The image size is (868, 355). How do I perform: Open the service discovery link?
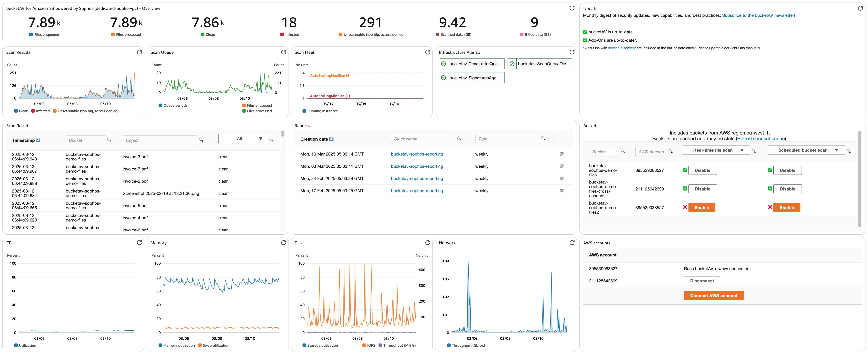coord(622,48)
